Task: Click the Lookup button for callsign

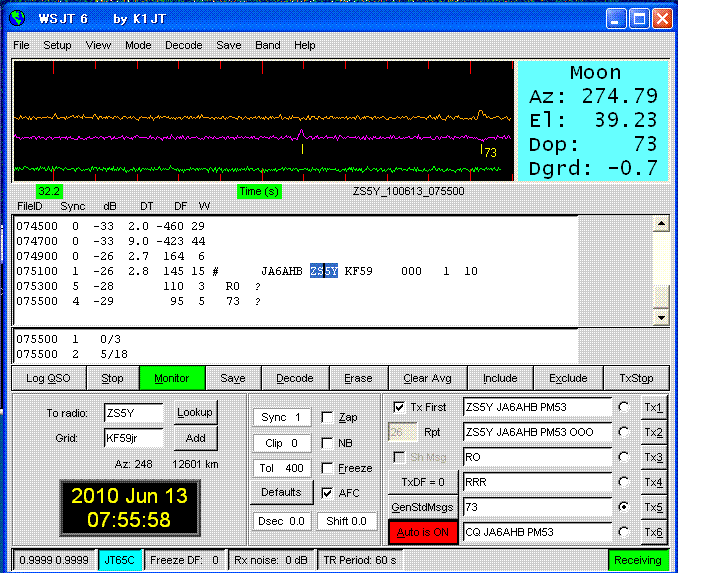Action: (195, 412)
